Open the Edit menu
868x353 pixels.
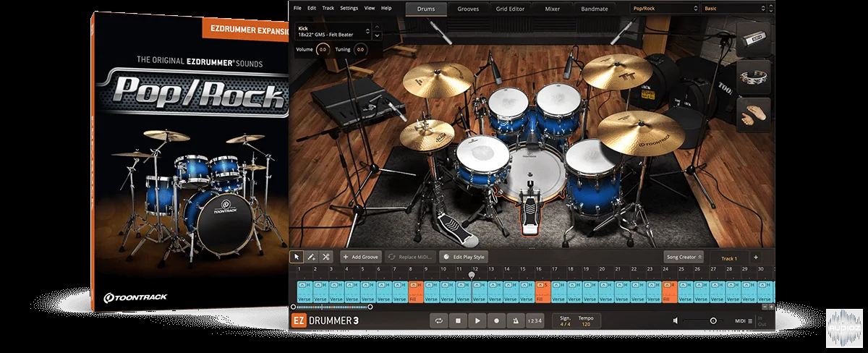pos(311,8)
